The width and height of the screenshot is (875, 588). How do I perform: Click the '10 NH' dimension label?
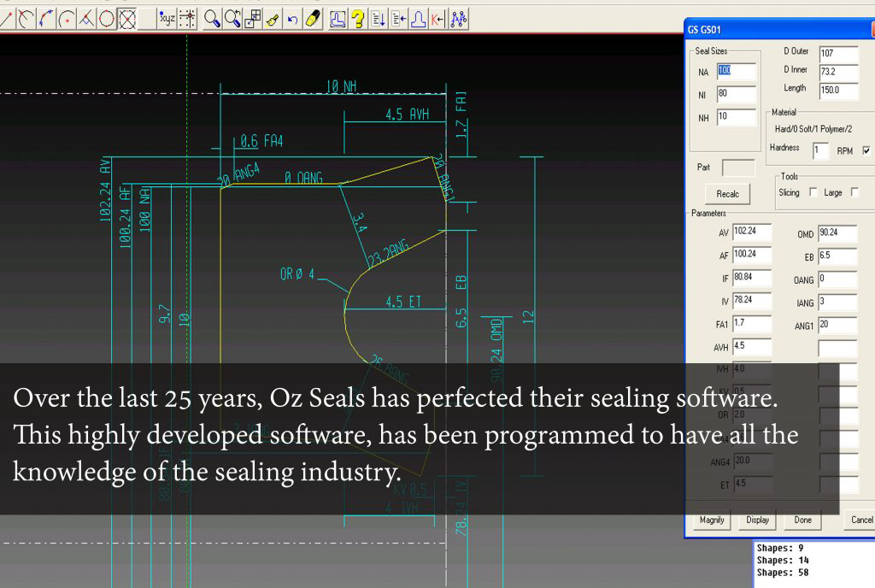tap(341, 86)
